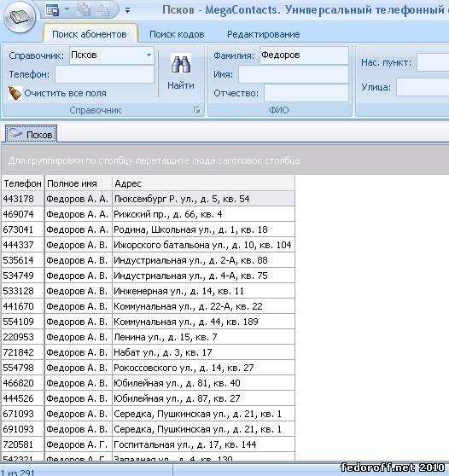Viewport: 449px width, 476px height.
Task: Expand the dropdown arrow beside the first toolbar icon
Action: [x=67, y=10]
